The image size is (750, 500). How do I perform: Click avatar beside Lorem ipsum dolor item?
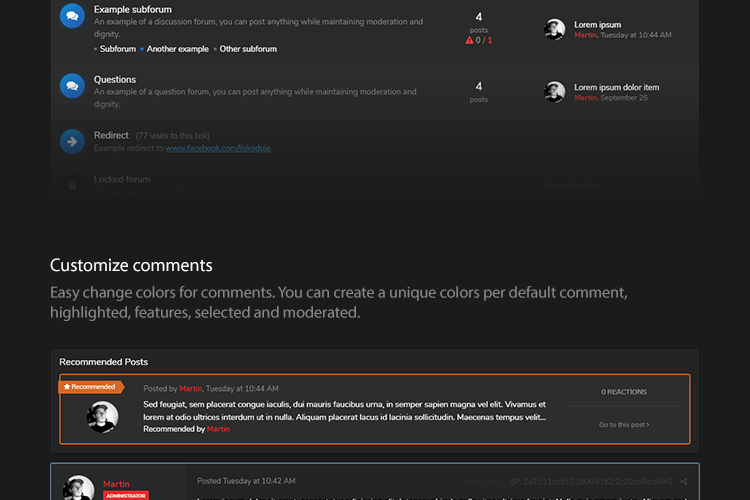coord(554,92)
